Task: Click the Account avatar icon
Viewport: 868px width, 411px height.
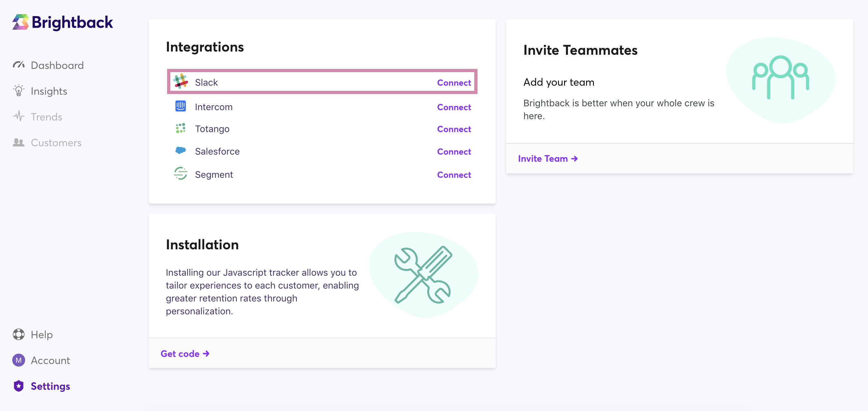Action: tap(19, 360)
